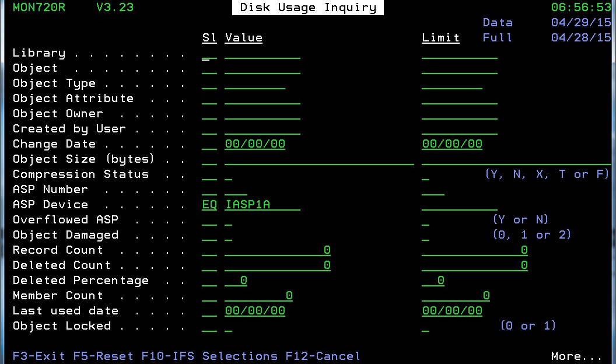Click the Last used date limit field
The height and width of the screenshot is (364, 616).
pyautogui.click(x=452, y=311)
